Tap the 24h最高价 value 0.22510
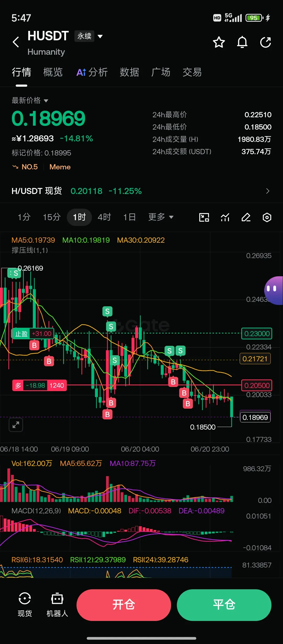 click(x=258, y=115)
